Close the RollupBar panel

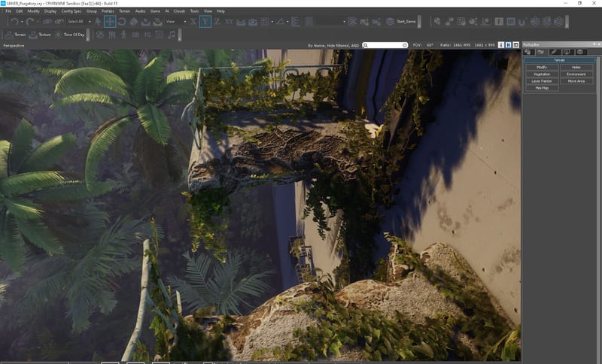pos(598,44)
